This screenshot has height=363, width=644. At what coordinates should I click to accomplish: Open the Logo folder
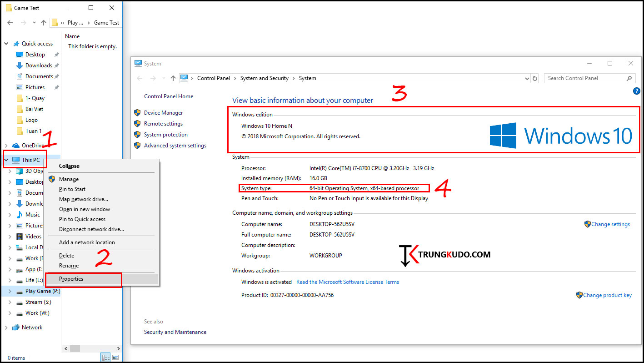[x=31, y=120]
